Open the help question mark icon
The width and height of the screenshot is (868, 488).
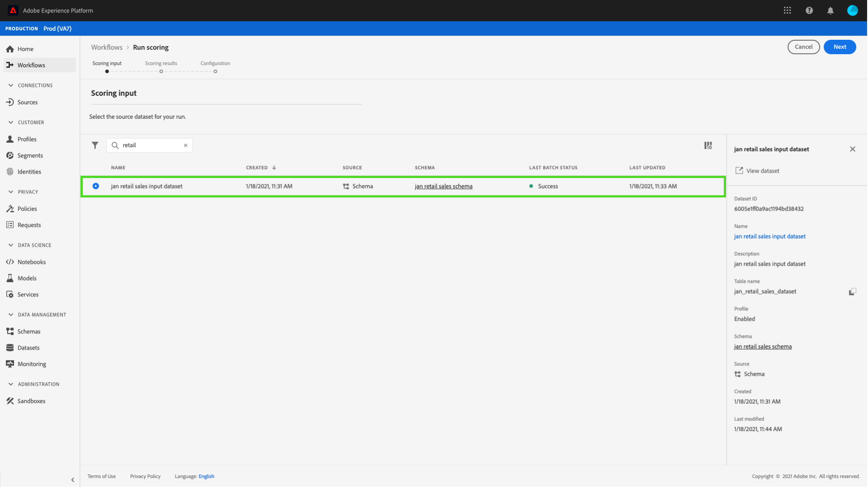pos(809,10)
